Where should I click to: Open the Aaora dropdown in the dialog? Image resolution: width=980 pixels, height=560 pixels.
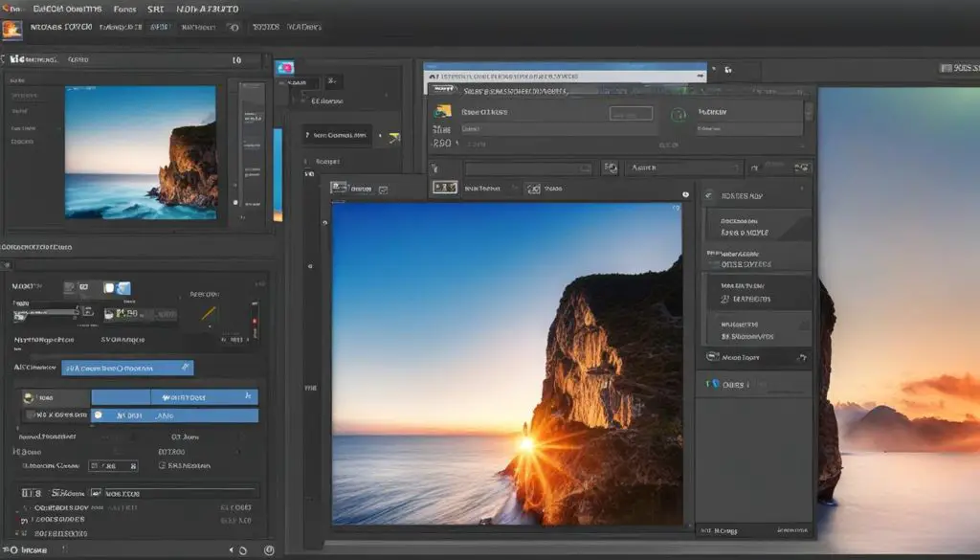point(683,168)
